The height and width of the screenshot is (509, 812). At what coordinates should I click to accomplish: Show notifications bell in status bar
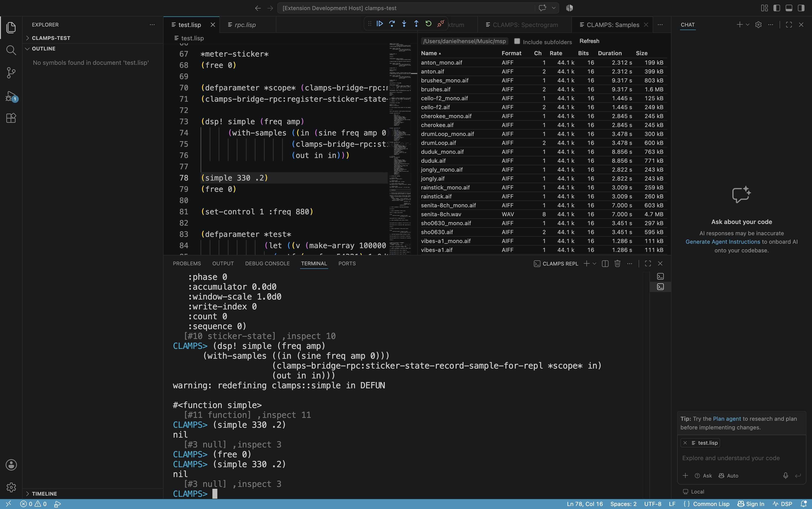pyautogui.click(x=804, y=504)
